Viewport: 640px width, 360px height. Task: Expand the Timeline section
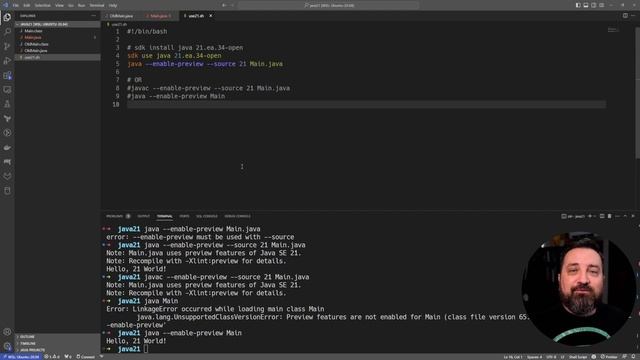58,343
